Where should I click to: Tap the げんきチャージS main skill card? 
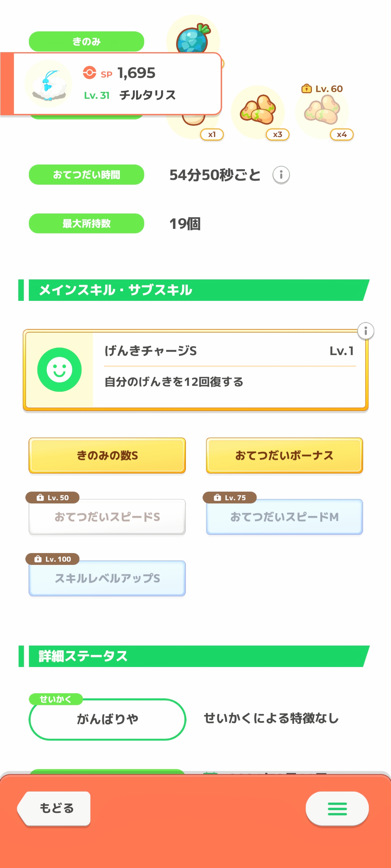(x=229, y=370)
